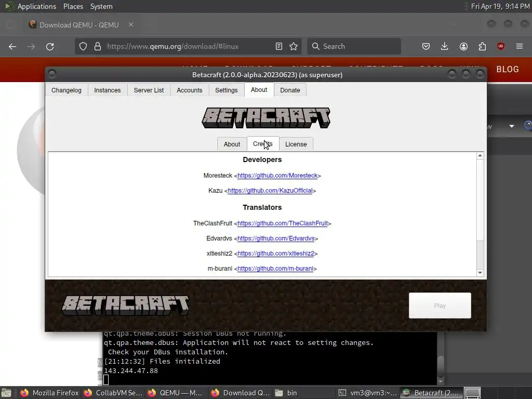Bookmark this page with star
The width and height of the screenshot is (532, 399).
click(294, 46)
